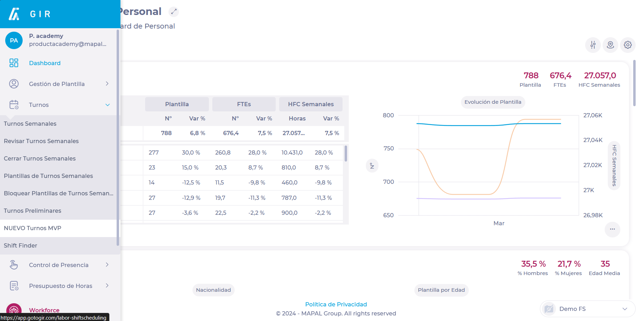644x321 pixels.
Task: Click the PA user avatar
Action: [14, 40]
